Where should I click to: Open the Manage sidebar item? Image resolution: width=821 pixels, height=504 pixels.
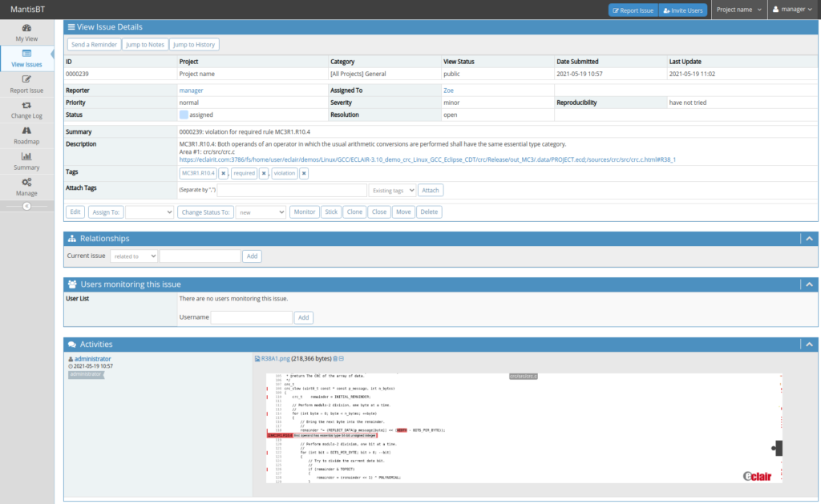(26, 187)
